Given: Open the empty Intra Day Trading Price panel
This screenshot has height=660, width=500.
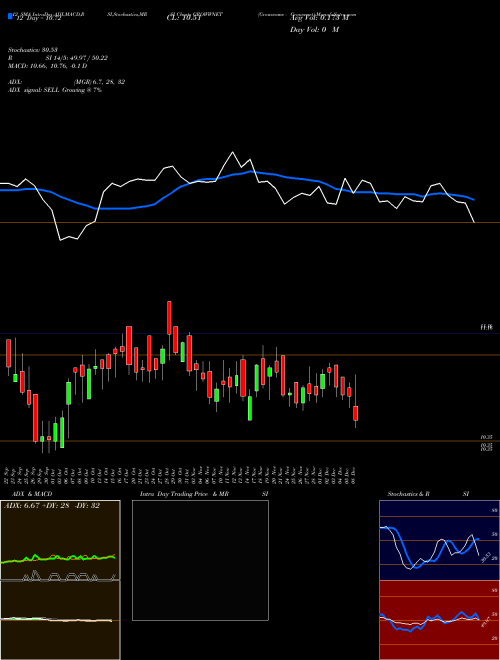Looking at the screenshot, I should tap(200, 560).
